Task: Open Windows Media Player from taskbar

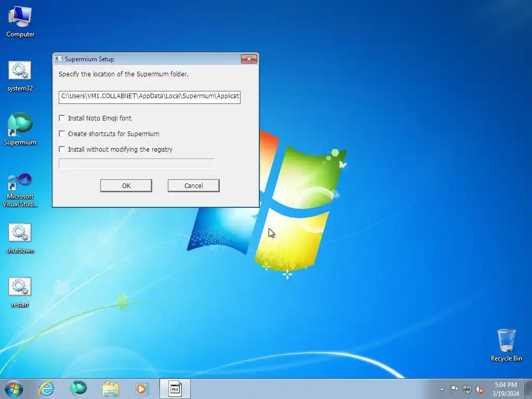Action: pyautogui.click(x=142, y=389)
